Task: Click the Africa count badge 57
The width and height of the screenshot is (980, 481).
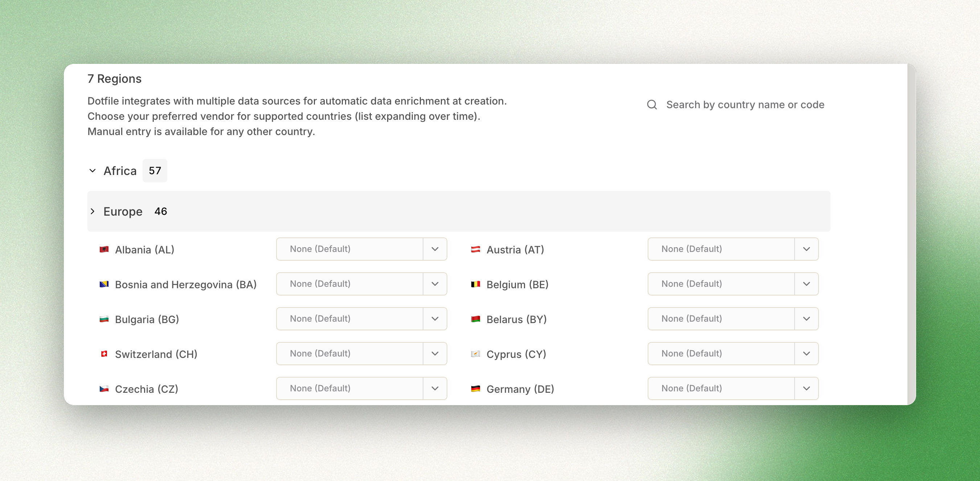Action: pyautogui.click(x=155, y=171)
